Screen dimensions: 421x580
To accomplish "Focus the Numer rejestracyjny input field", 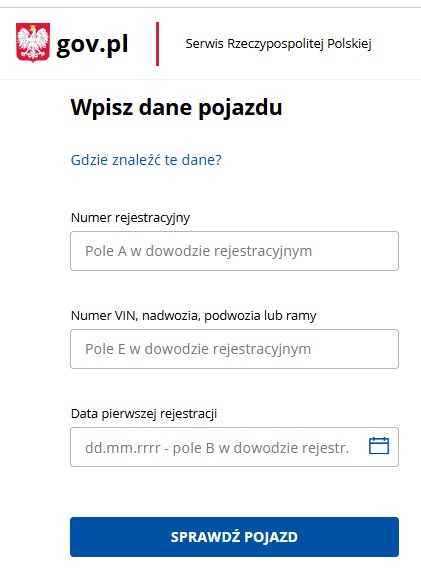I will 234,251.
